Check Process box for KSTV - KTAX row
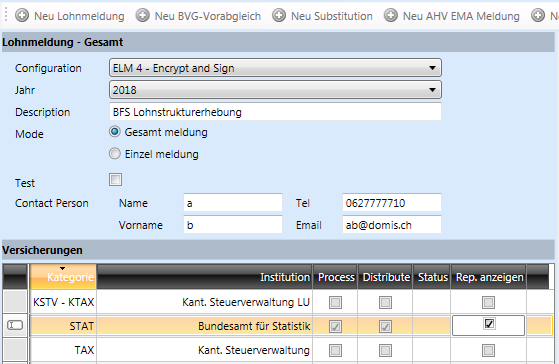 coord(335,302)
